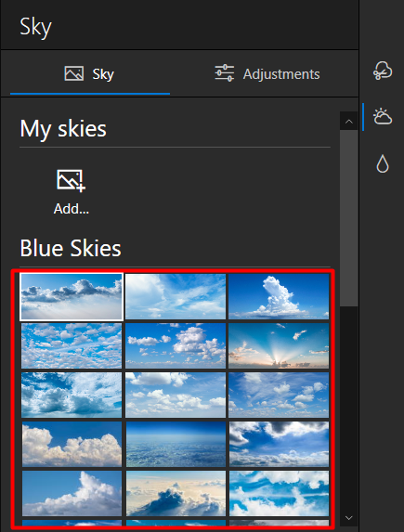
Task: Choose the sun rays sunset sky thumbnail
Action: (x=279, y=345)
